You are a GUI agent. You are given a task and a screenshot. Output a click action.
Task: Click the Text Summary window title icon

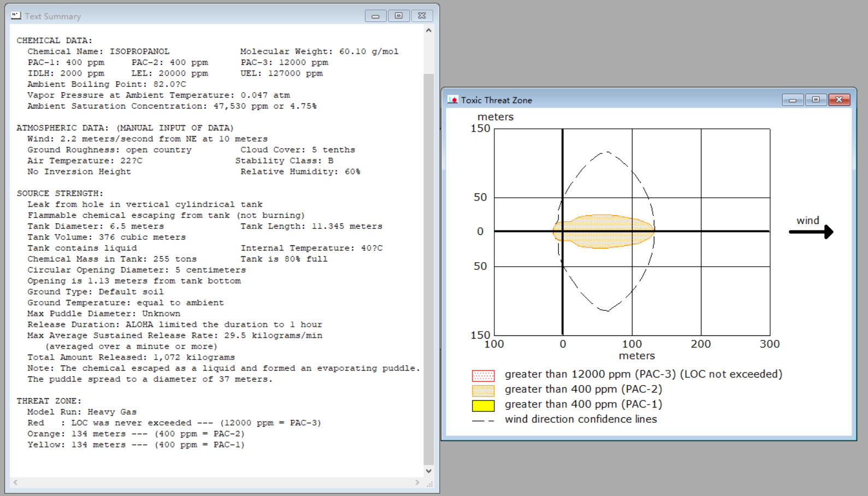click(x=16, y=16)
